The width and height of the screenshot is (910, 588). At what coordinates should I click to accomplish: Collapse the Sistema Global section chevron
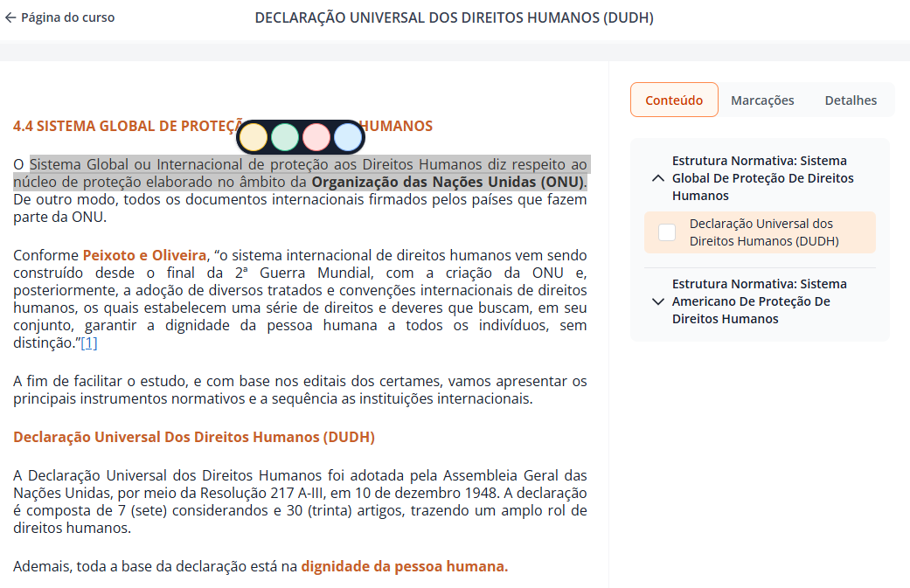coord(658,178)
